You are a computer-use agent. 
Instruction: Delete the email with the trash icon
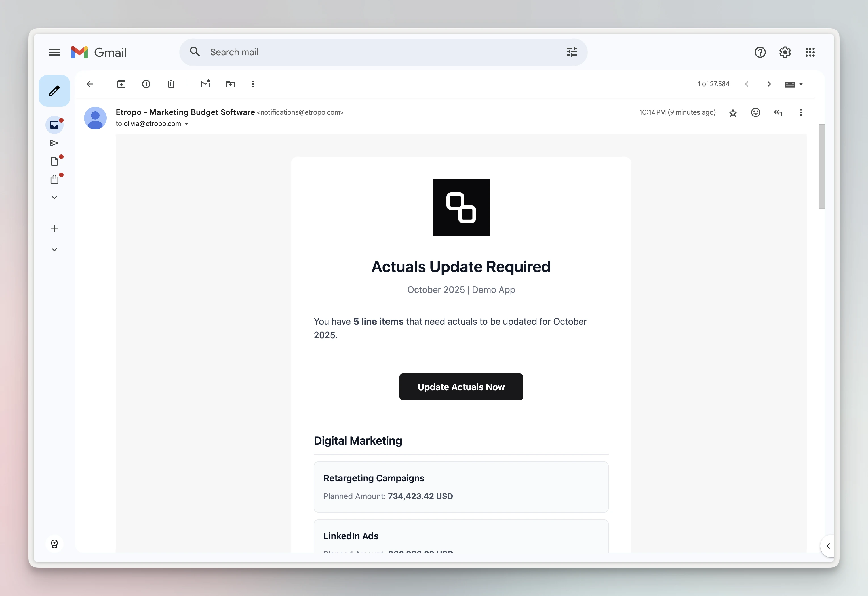pyautogui.click(x=171, y=84)
